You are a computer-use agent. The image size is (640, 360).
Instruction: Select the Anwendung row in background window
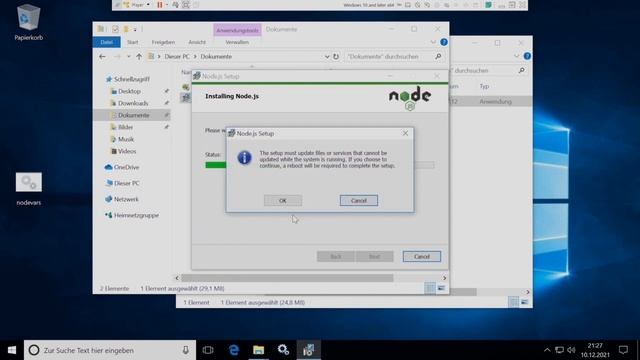tap(491, 101)
